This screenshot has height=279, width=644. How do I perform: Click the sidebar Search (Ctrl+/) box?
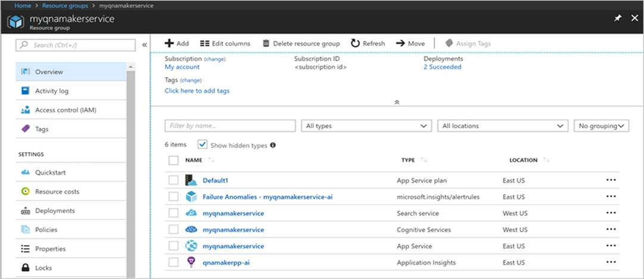pos(75,45)
